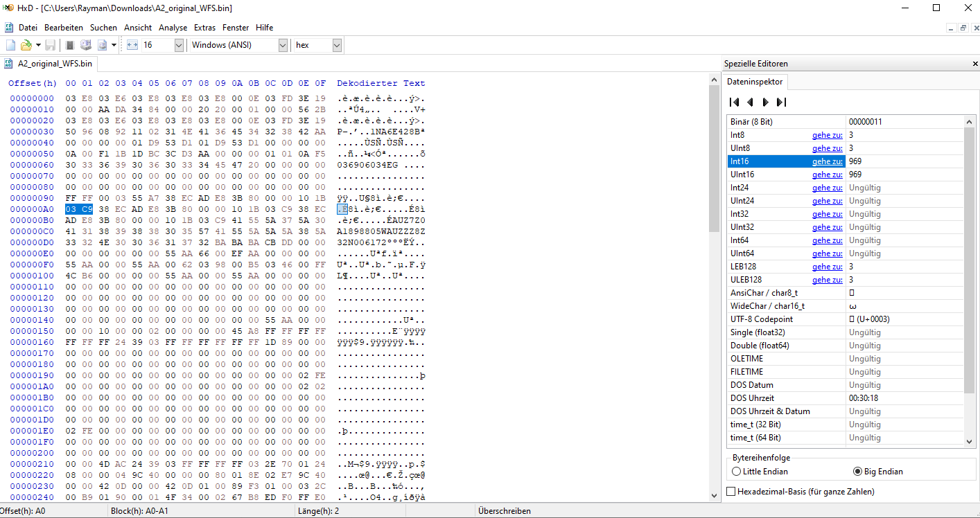The width and height of the screenshot is (980, 518).
Task: Click 'gehe zu:' link for ULEB128
Action: point(827,280)
